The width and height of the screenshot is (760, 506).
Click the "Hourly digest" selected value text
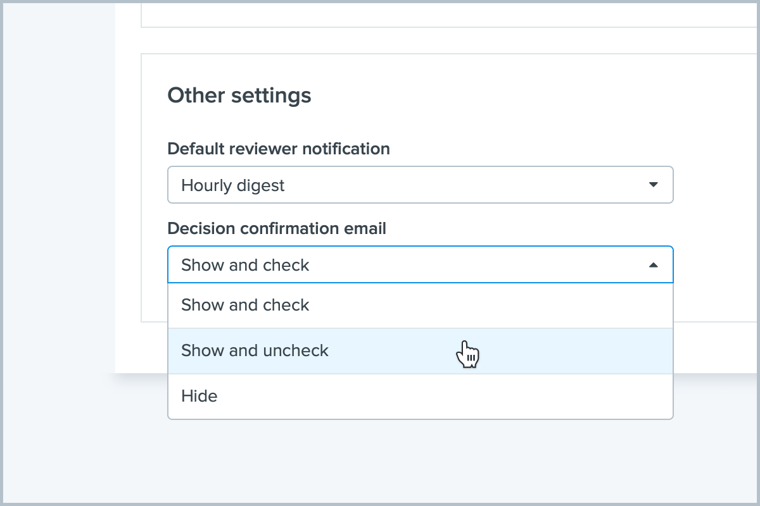click(232, 185)
